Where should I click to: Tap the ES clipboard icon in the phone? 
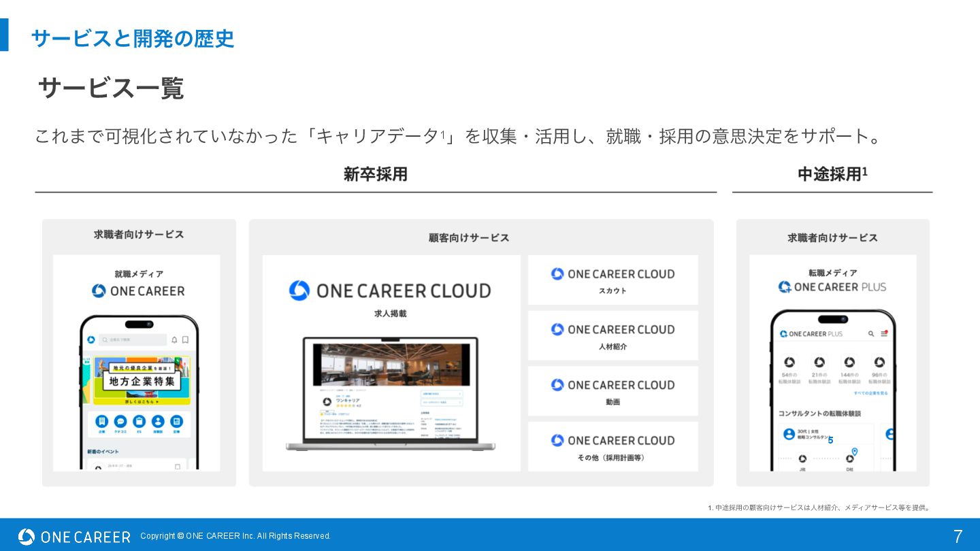[x=139, y=422]
